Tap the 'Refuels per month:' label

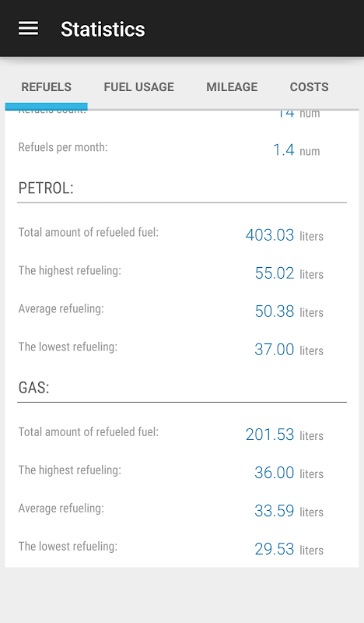coord(63,147)
